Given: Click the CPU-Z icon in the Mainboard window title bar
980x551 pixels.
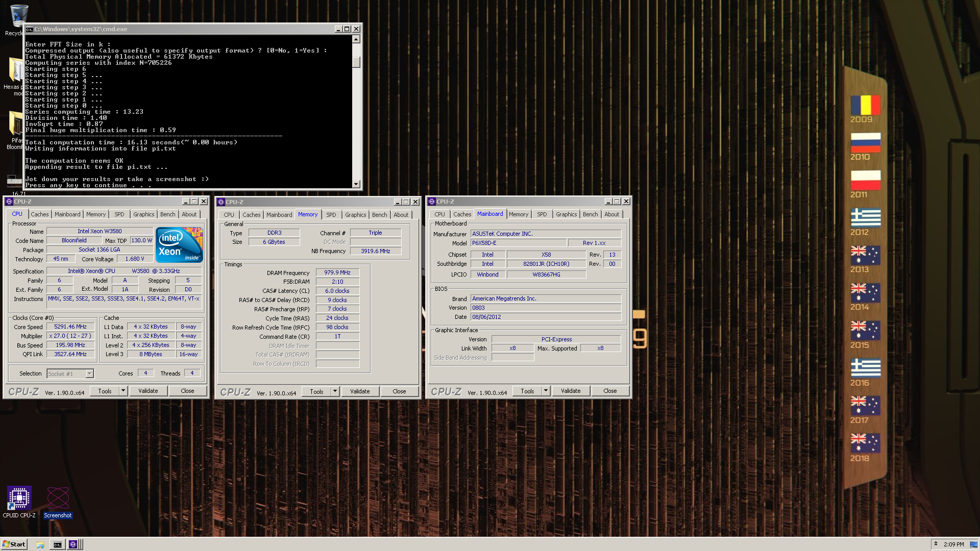Looking at the screenshot, I should pyautogui.click(x=432, y=202).
